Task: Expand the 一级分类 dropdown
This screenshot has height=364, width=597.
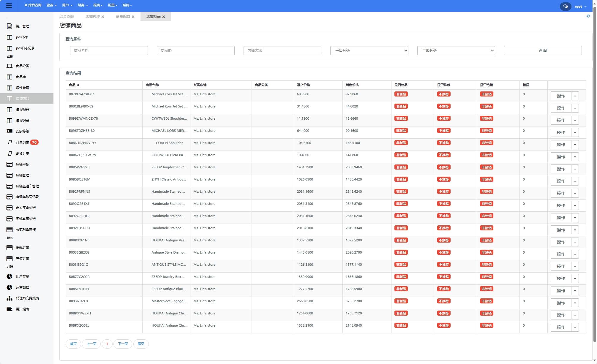Action: pyautogui.click(x=369, y=50)
